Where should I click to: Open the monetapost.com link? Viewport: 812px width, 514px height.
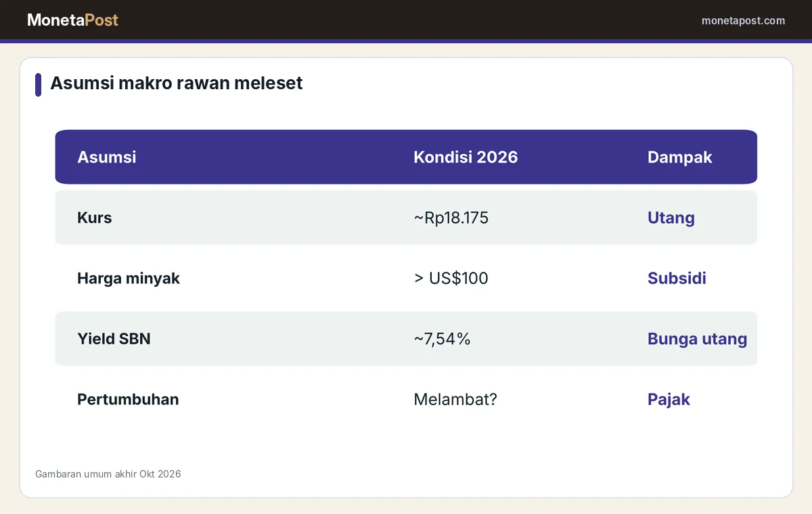coord(743,20)
